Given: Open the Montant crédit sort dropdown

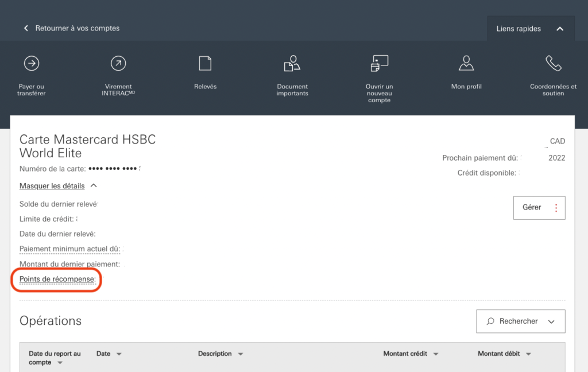Looking at the screenshot, I should tap(436, 354).
